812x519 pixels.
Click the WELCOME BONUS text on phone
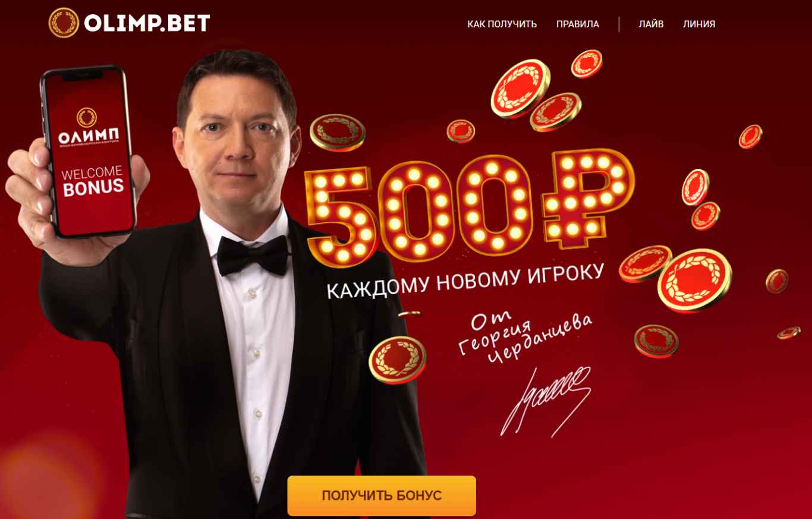(92, 180)
